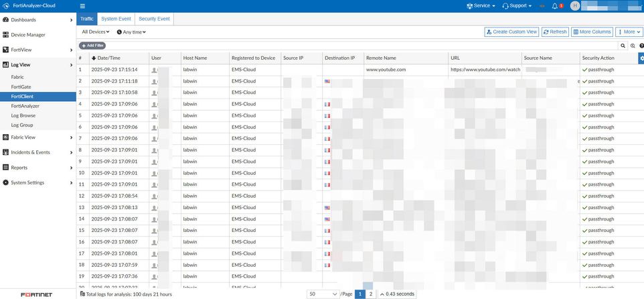This screenshot has height=299, width=644.
Task: Click the flag icon in row 4
Action: click(327, 105)
